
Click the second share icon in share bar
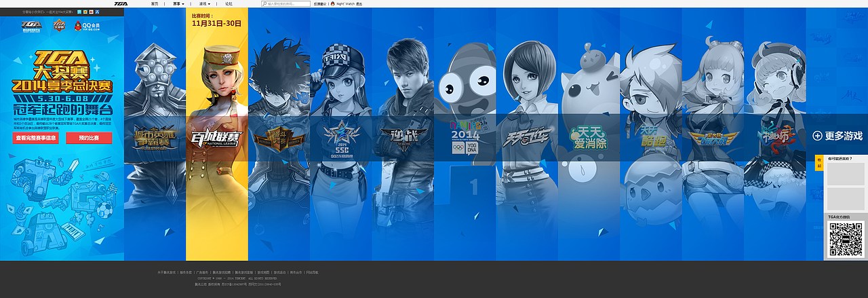pos(85,12)
